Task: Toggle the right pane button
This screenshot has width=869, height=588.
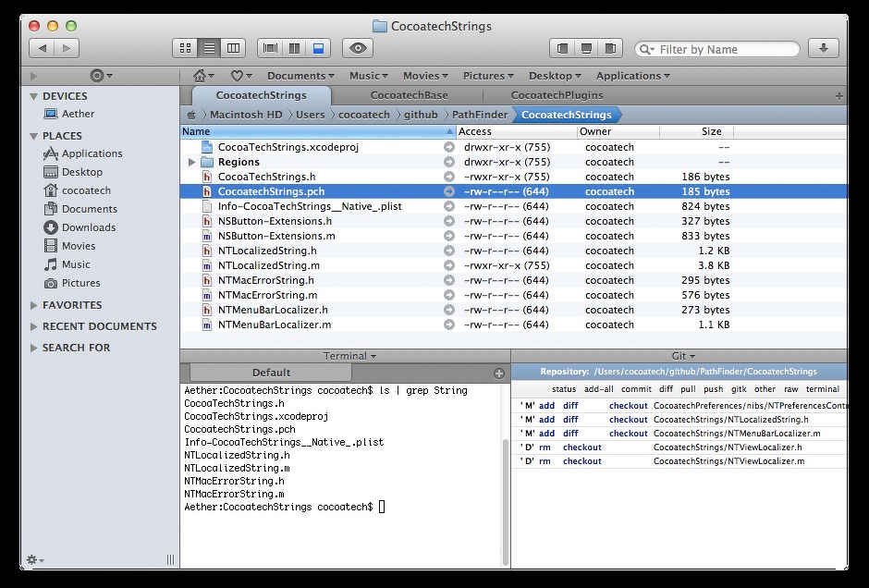Action: pos(610,48)
